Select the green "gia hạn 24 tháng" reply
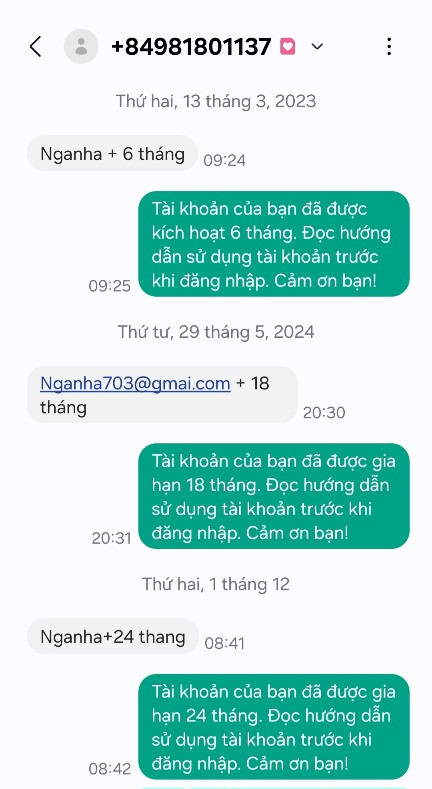 pyautogui.click(x=274, y=727)
